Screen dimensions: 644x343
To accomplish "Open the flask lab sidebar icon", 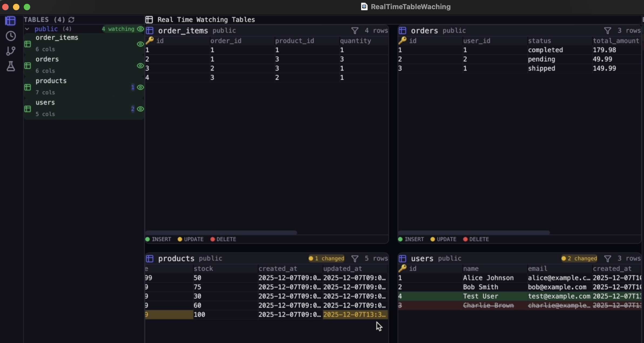I will tap(11, 66).
